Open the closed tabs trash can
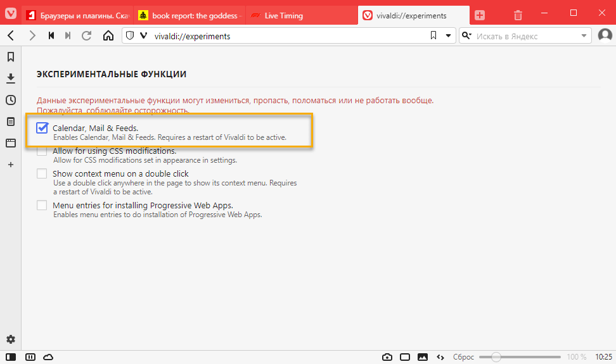 518,15
